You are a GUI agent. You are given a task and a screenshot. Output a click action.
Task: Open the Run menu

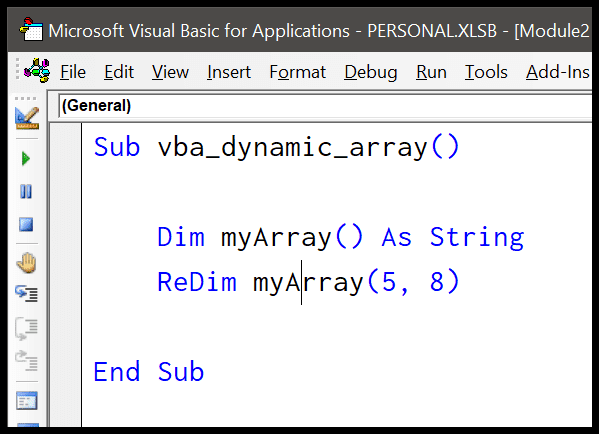coord(431,72)
